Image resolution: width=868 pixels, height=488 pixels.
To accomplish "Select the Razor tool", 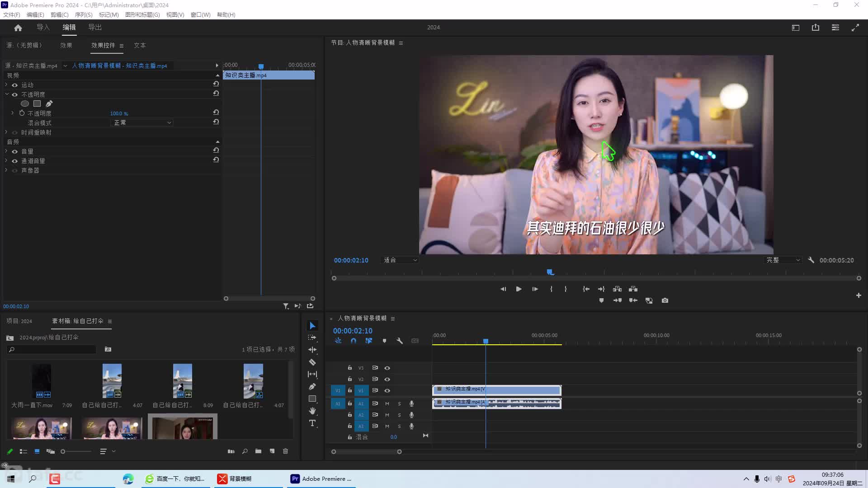I will pyautogui.click(x=312, y=362).
